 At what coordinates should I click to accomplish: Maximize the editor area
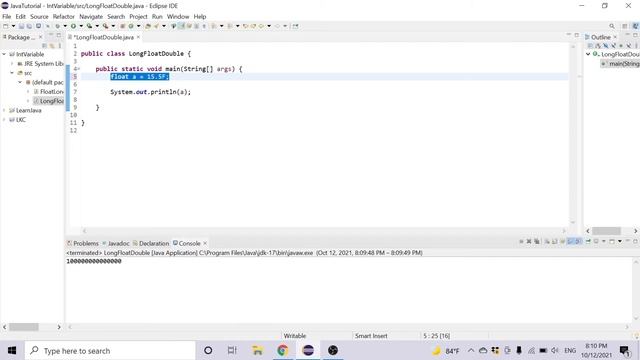pos(577,35)
